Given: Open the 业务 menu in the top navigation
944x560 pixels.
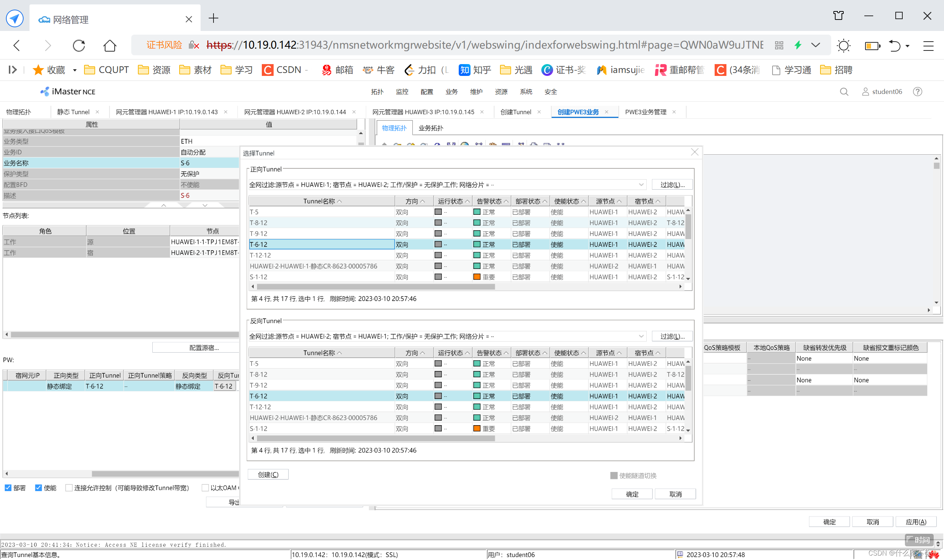Looking at the screenshot, I should point(451,92).
